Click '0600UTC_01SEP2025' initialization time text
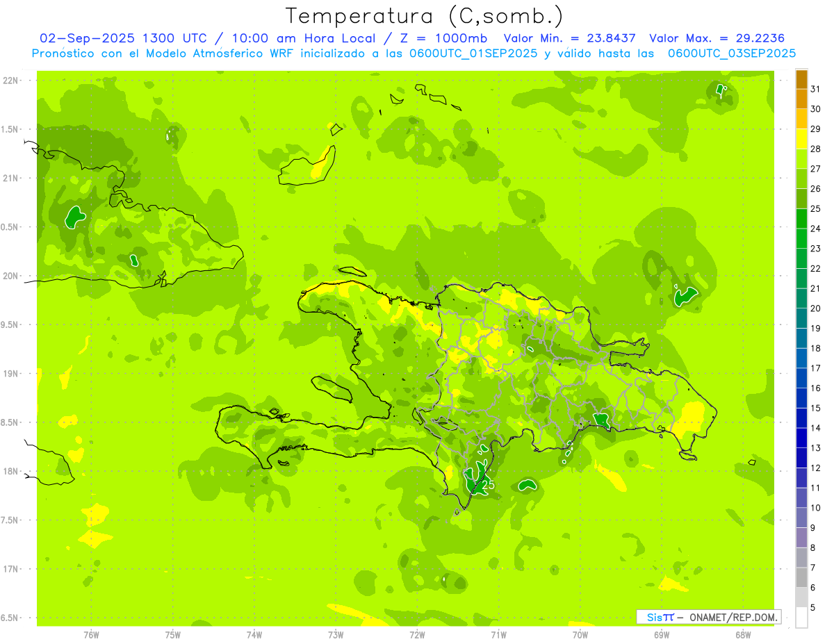 (475, 53)
